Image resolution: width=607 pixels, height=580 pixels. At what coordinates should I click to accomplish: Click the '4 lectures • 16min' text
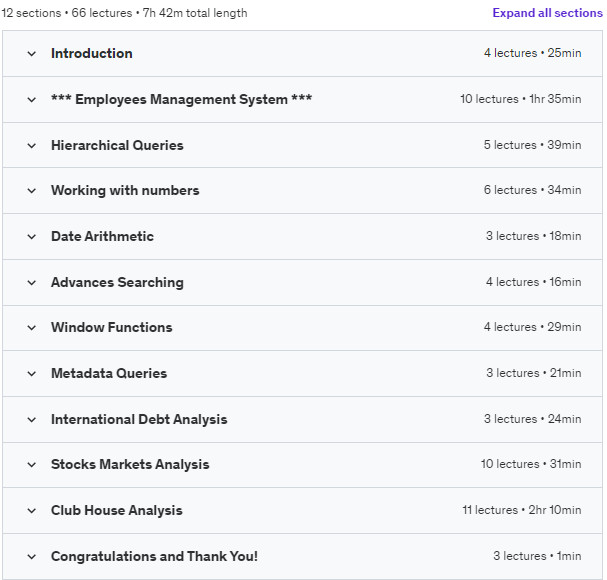(x=533, y=282)
